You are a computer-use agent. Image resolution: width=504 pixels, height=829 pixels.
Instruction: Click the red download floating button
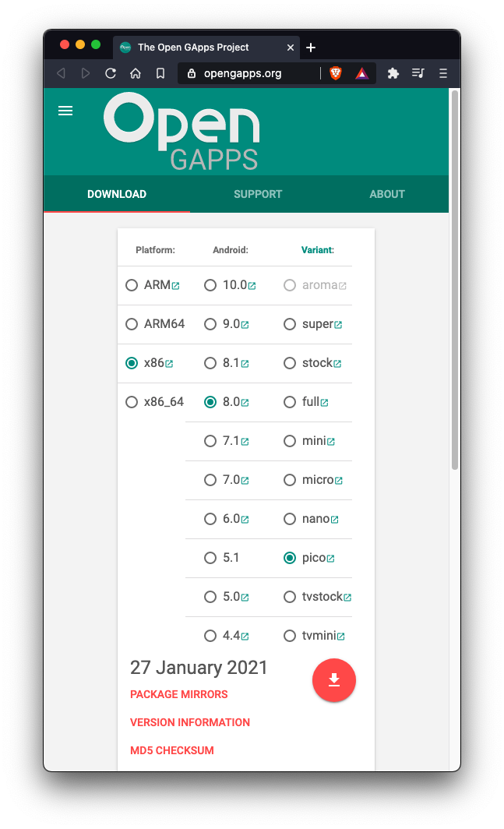tap(333, 680)
